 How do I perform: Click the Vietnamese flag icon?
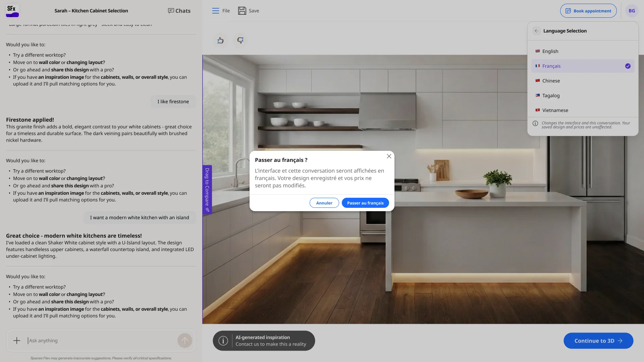click(538, 110)
